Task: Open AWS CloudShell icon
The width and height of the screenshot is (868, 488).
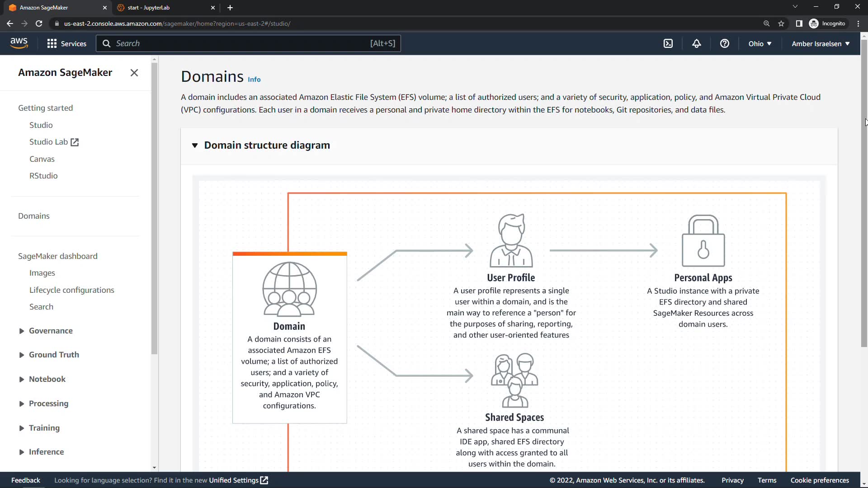Action: pyautogui.click(x=668, y=43)
